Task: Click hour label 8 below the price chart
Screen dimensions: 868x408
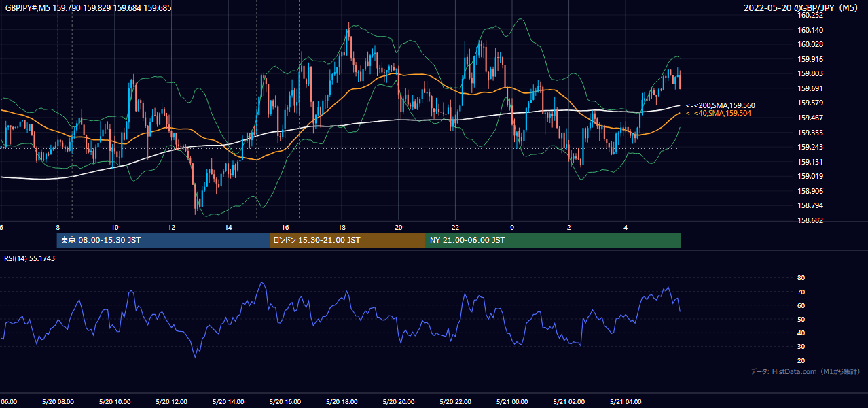Action: [x=58, y=227]
